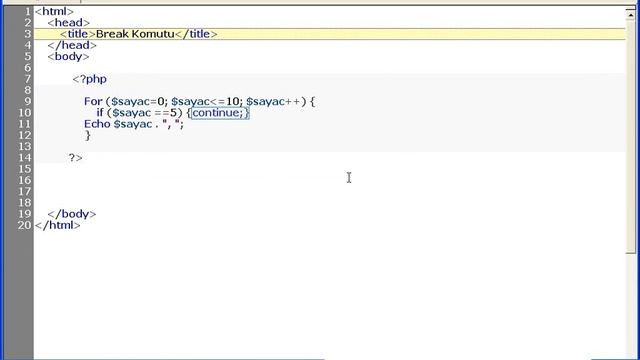Click the '<html>' opening tag
The image size is (640, 360).
click(54, 11)
